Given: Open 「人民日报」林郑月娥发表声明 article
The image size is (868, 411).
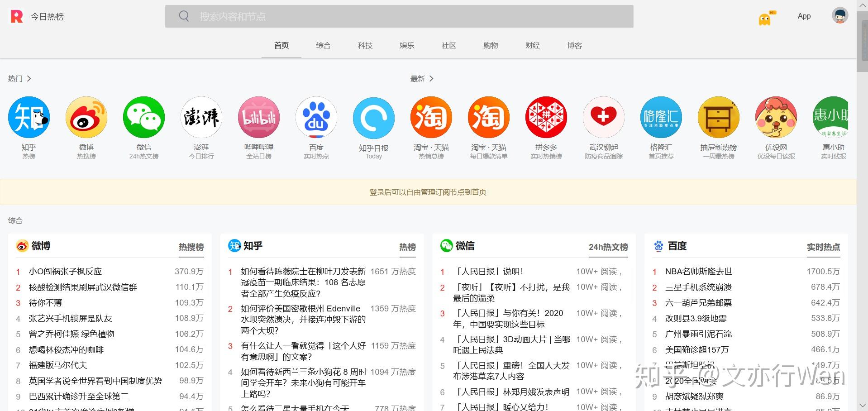Looking at the screenshot, I should 511,392.
